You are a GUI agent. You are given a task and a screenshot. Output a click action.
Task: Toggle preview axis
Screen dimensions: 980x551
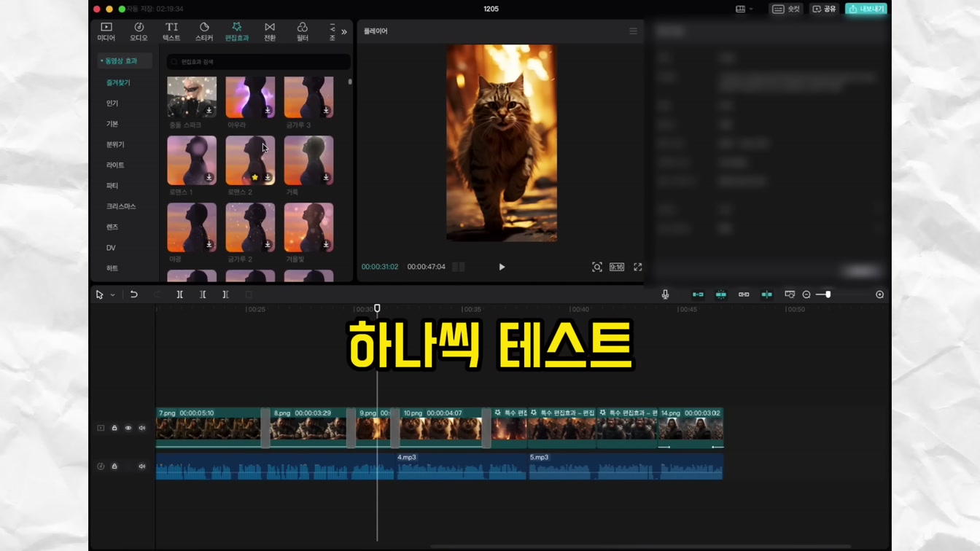pos(766,294)
